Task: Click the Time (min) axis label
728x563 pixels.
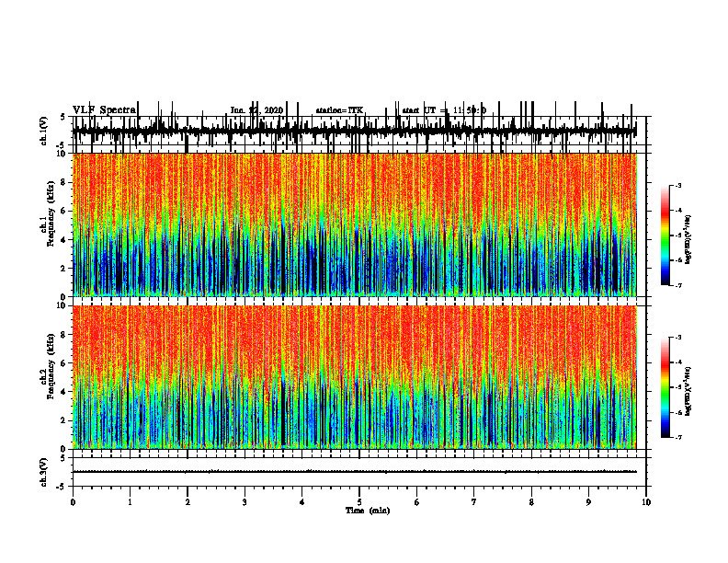Action: 368,511
